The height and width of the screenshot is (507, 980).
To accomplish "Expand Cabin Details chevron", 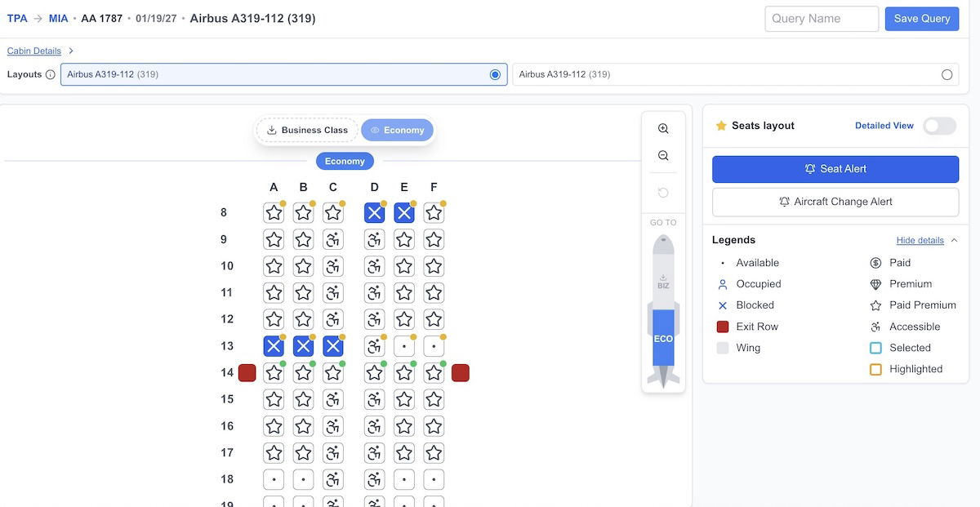I will click(x=71, y=51).
